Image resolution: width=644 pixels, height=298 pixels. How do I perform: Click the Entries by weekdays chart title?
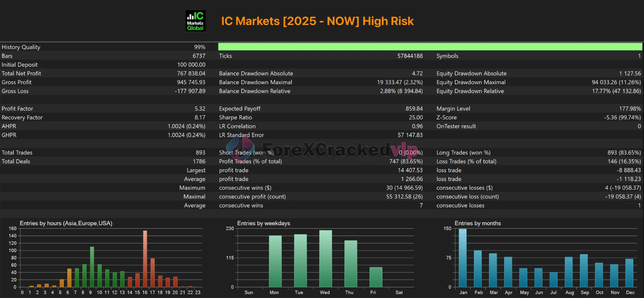264,223
